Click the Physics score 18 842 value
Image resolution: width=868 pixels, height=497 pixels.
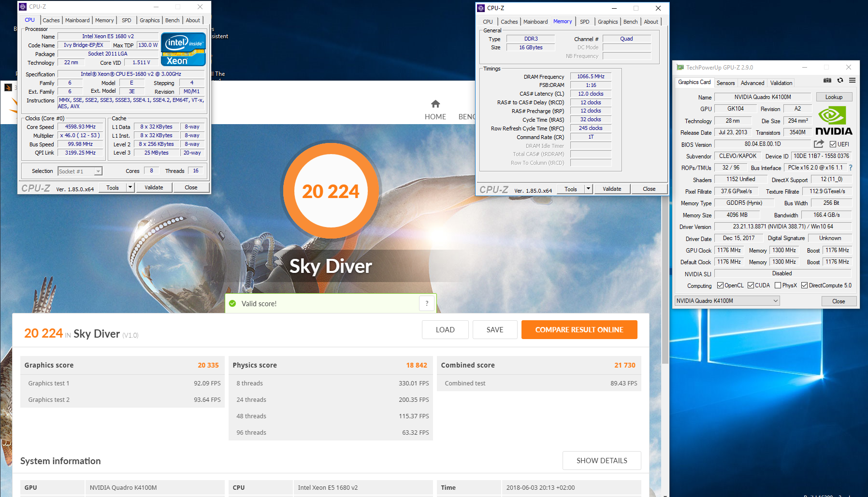417,365
